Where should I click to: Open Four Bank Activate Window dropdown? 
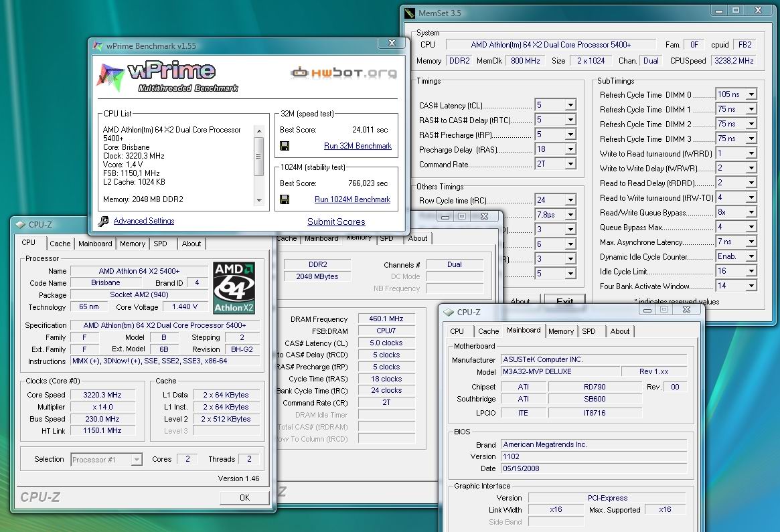click(751, 286)
